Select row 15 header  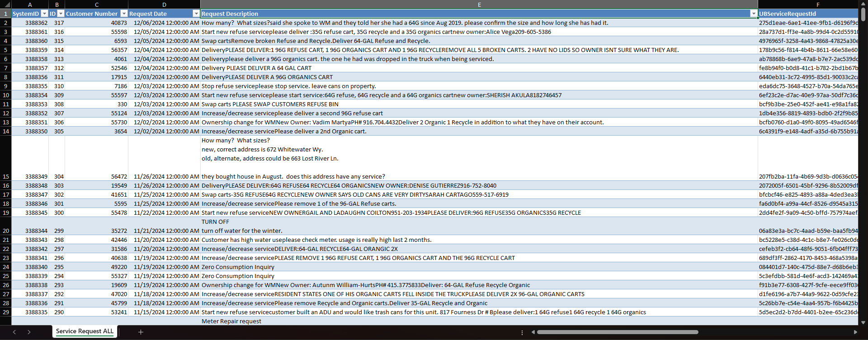point(6,158)
